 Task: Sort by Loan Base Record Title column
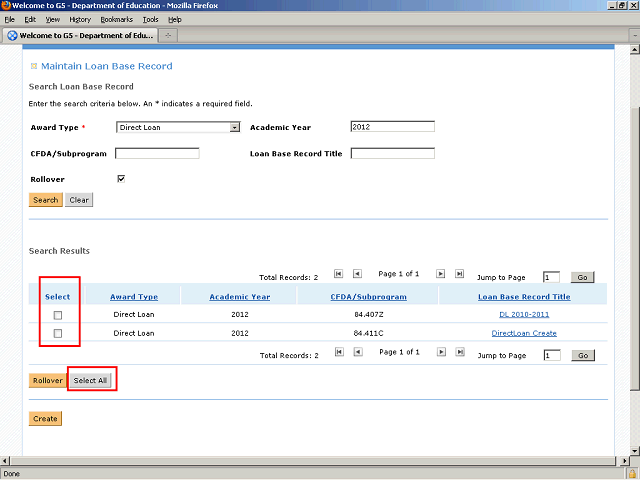pyautogui.click(x=524, y=297)
